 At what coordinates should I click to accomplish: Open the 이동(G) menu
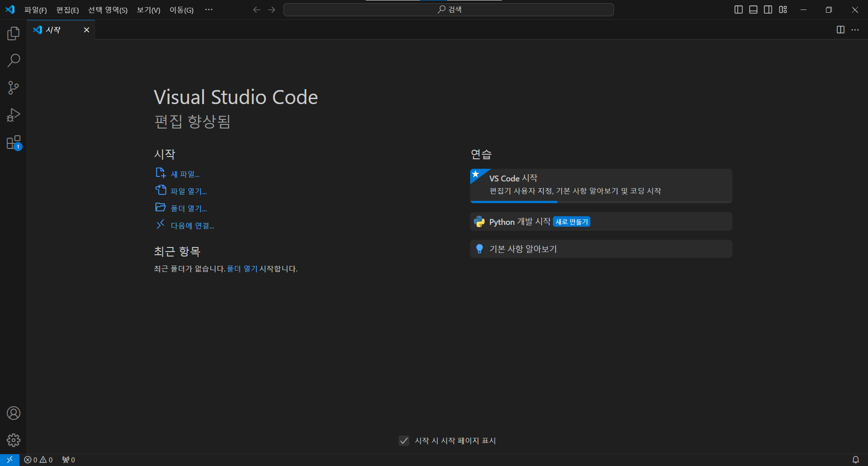point(181,10)
